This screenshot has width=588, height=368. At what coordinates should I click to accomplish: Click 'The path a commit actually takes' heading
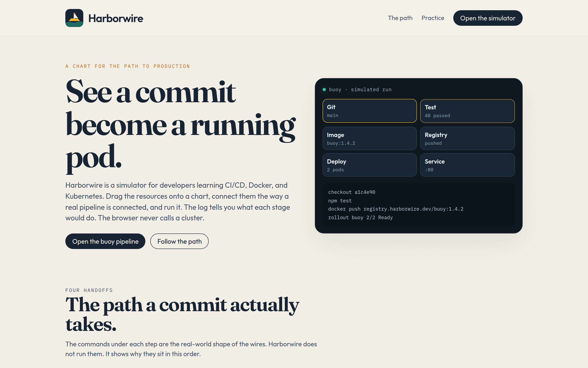(x=182, y=314)
